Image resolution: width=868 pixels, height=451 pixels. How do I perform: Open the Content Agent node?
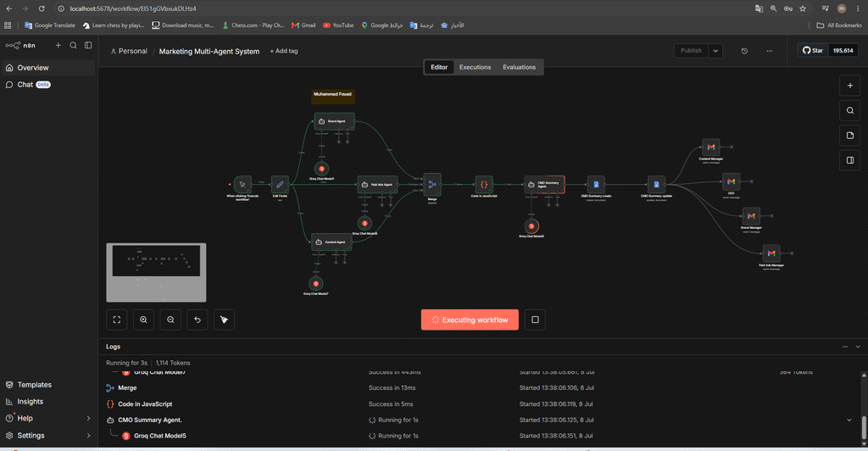click(331, 242)
